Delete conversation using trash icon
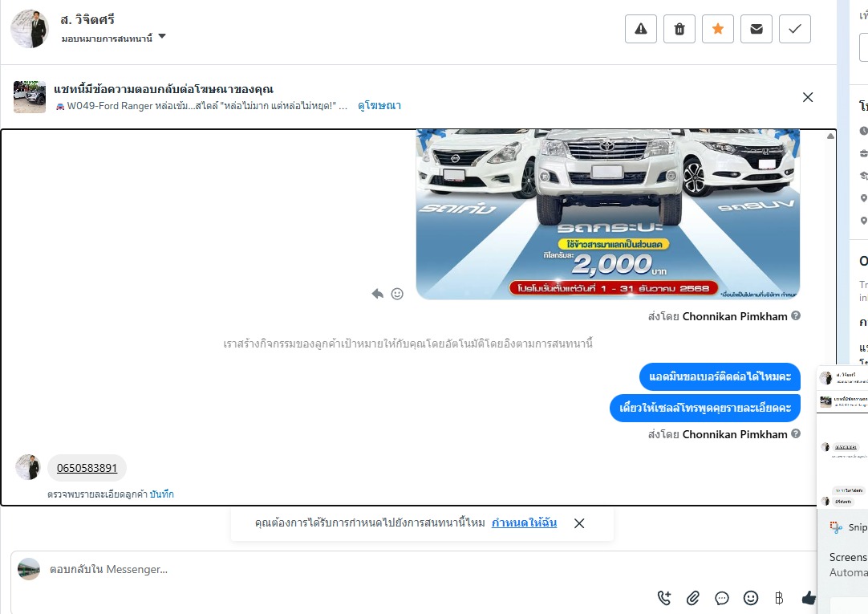 [x=679, y=29]
